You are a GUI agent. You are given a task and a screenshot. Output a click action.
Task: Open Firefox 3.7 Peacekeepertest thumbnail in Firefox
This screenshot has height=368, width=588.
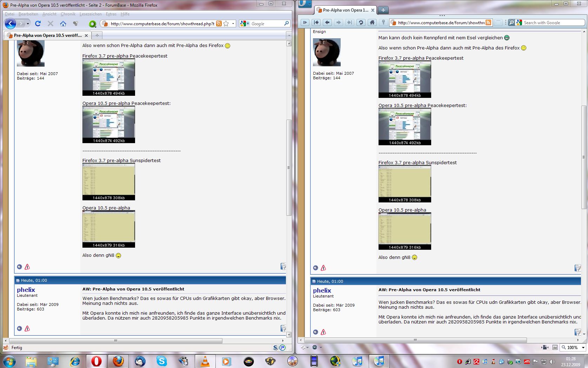[109, 77]
